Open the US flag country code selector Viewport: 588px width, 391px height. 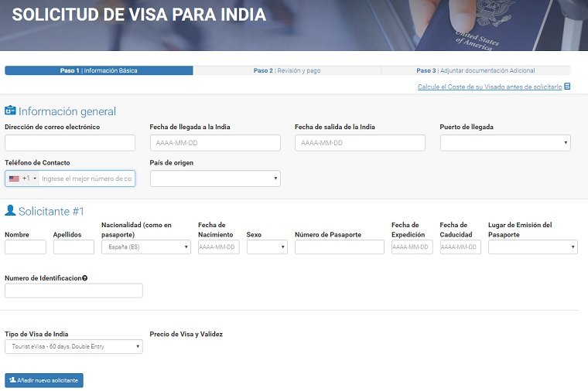[x=22, y=178]
